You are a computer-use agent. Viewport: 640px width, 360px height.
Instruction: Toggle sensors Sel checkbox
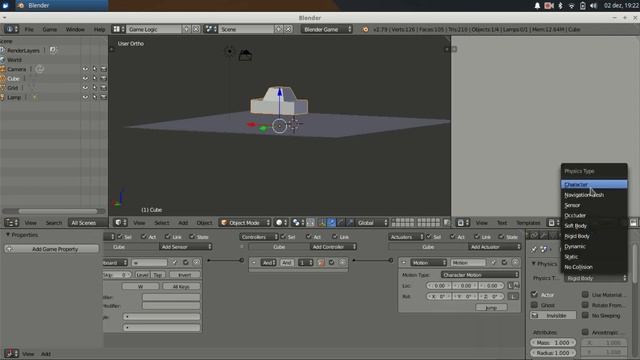tap(120, 236)
